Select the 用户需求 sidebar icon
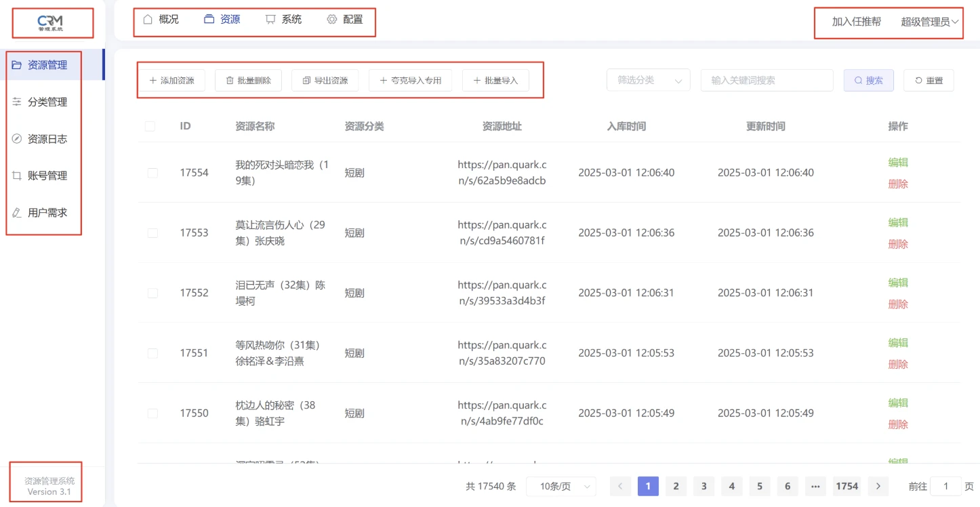The image size is (980, 507). (x=16, y=212)
